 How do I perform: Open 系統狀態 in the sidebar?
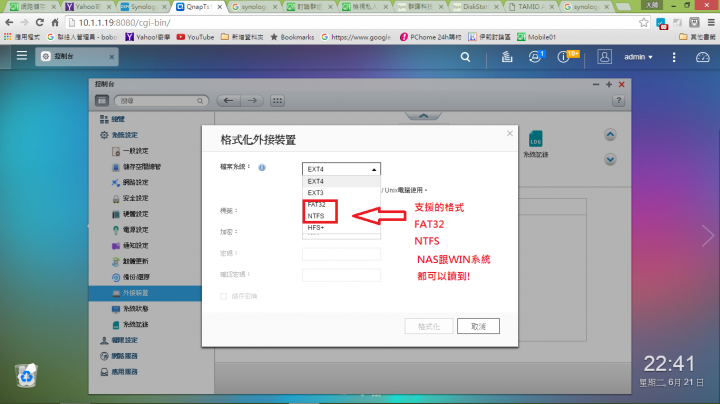tap(130, 309)
